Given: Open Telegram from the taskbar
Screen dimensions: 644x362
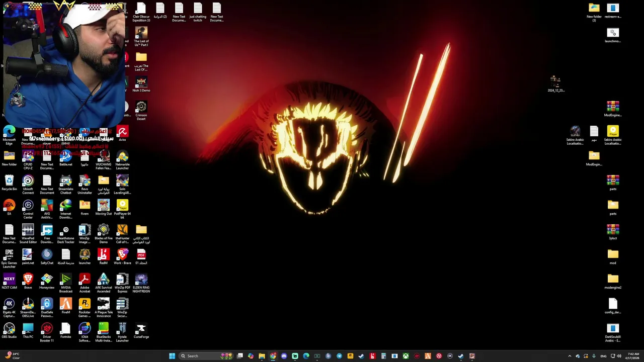Looking at the screenshot, I should coord(339,356).
